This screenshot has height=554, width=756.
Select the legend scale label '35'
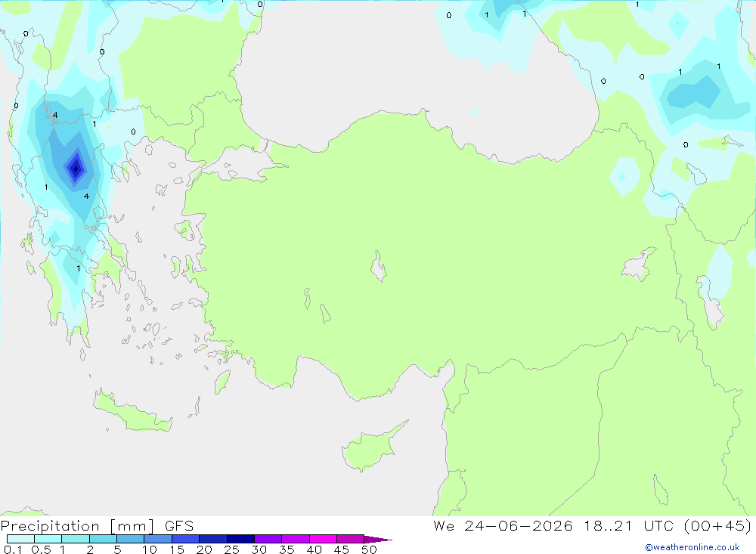287,549
